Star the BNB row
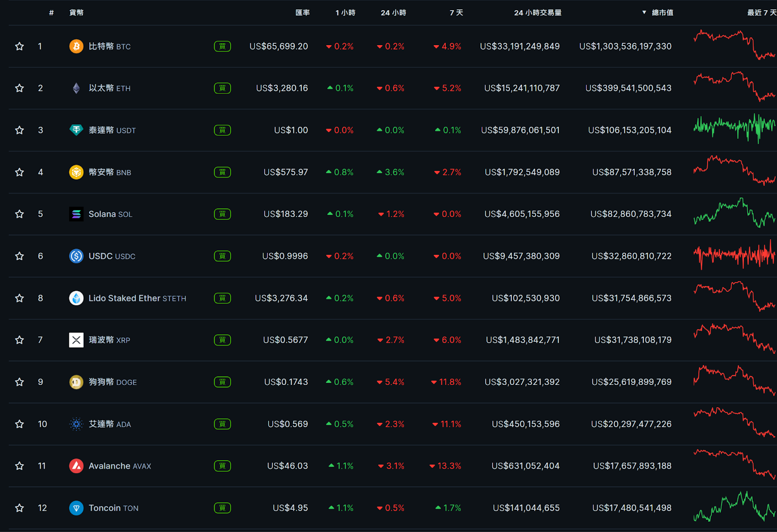Screen dimensions: 777x532 [x=19, y=172]
